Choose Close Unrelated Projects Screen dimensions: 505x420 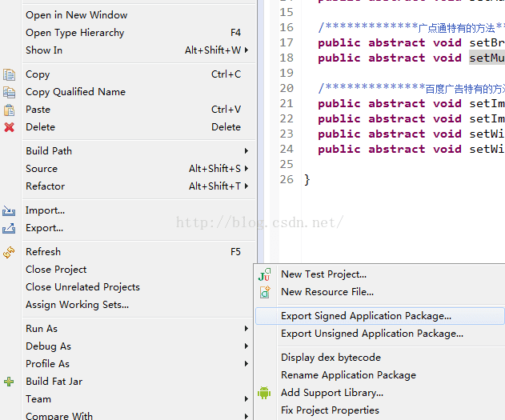[x=82, y=287]
